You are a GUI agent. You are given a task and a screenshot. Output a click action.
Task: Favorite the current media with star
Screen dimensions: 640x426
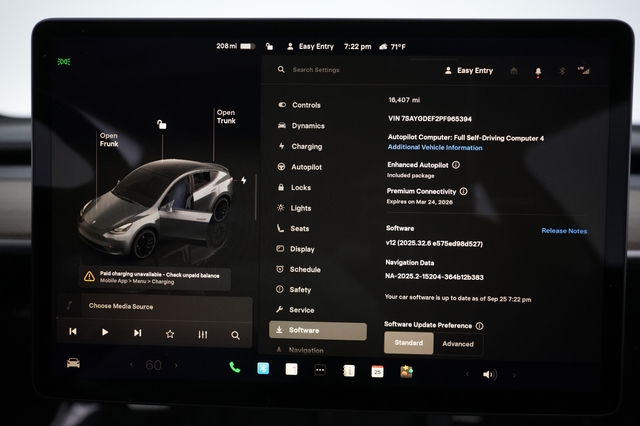click(170, 334)
